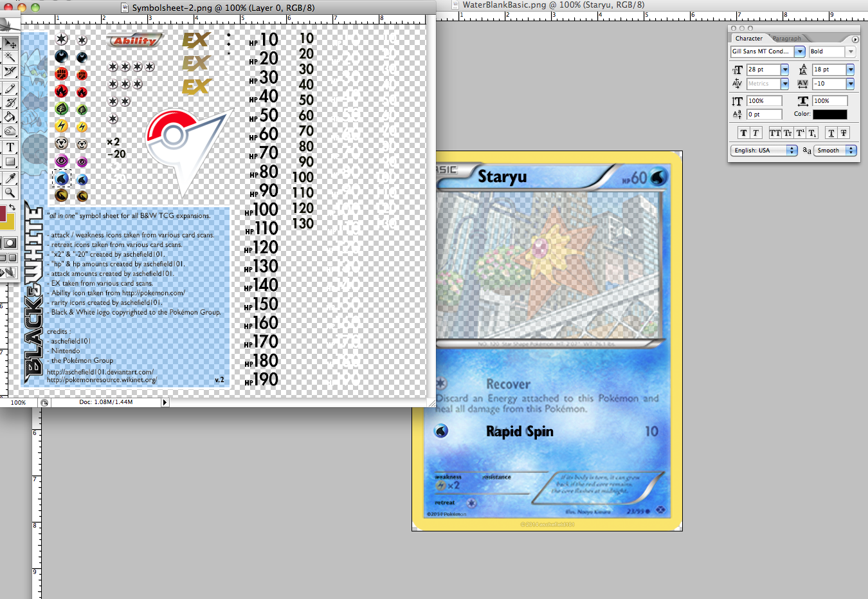Click the red Ability badge on symbol sheet

tap(134, 41)
